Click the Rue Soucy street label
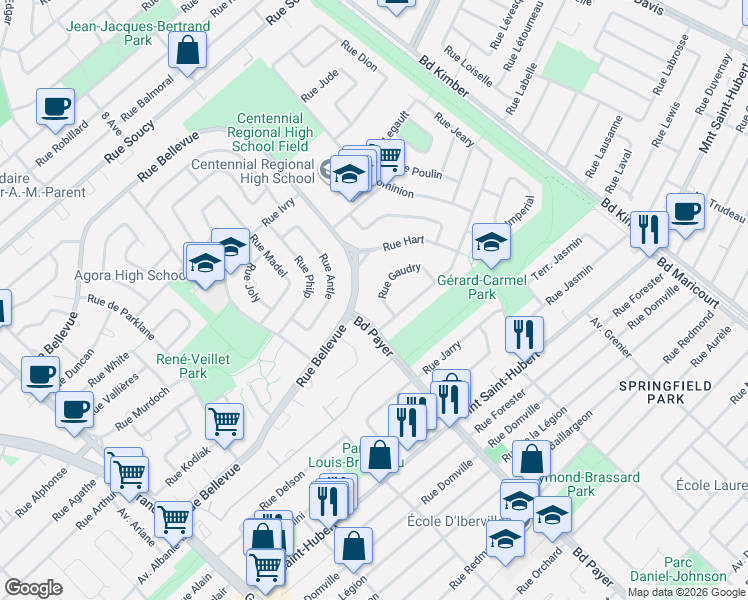 (x=130, y=141)
